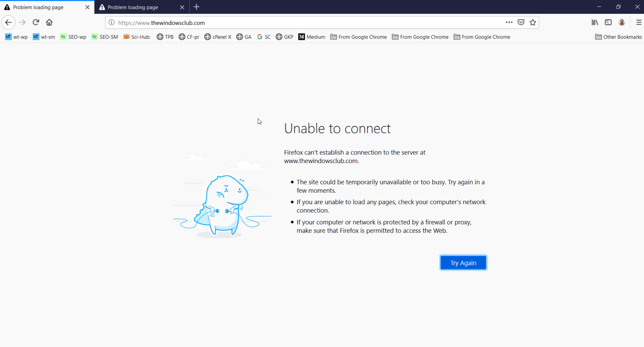The width and height of the screenshot is (644, 347).
Task: Open the Firefox account avatar icon
Action: tap(621, 22)
